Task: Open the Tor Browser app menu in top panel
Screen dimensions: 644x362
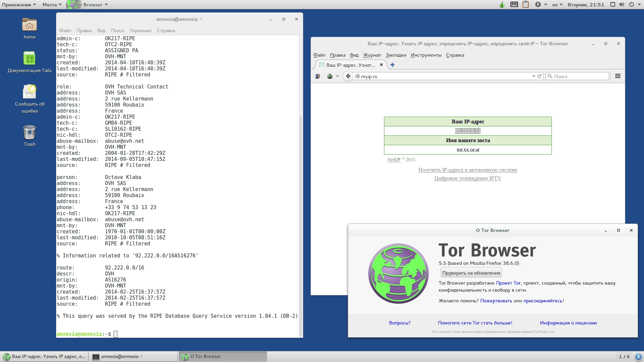Action: pos(88,5)
